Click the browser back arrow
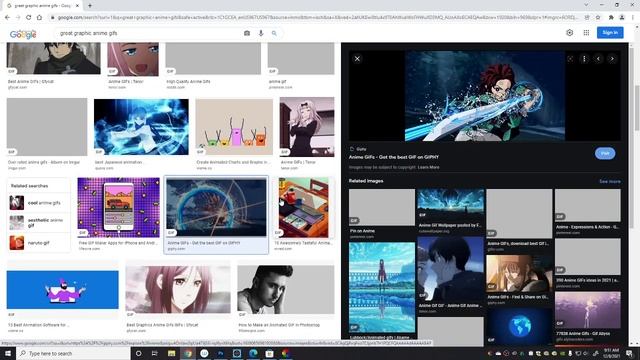 (7, 18)
